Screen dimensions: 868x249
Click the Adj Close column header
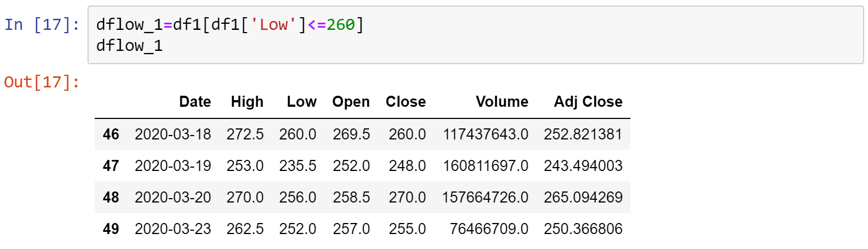(x=588, y=102)
